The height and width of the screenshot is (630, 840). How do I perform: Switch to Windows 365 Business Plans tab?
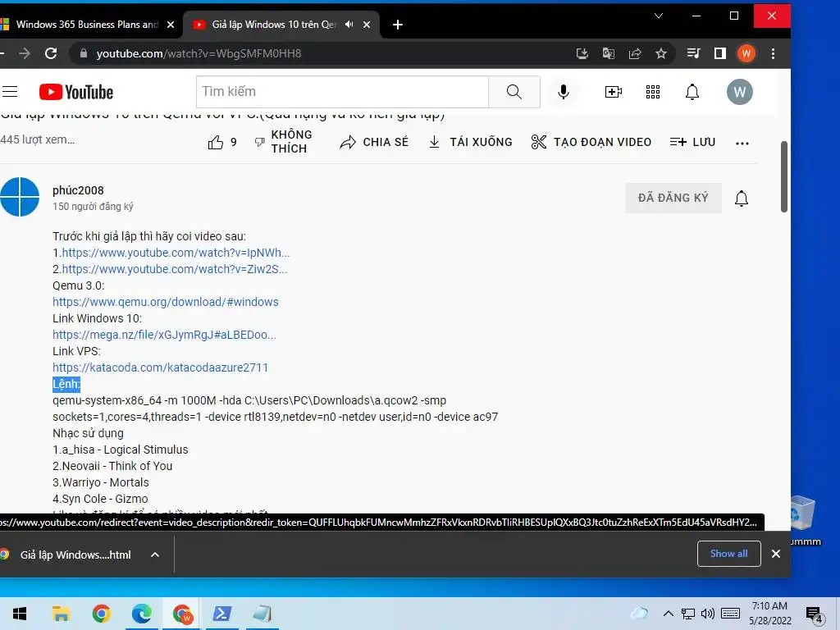(85, 25)
